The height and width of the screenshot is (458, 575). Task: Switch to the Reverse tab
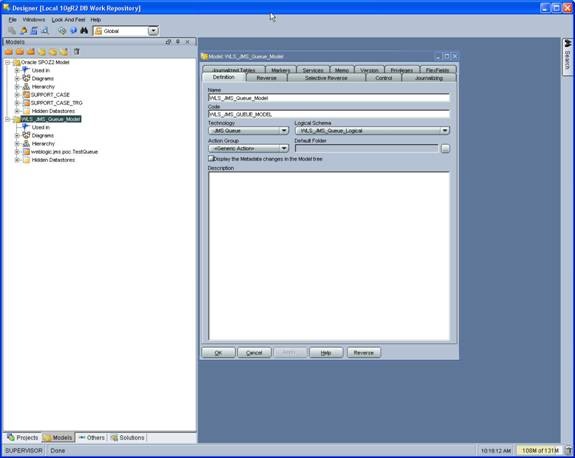[267, 78]
